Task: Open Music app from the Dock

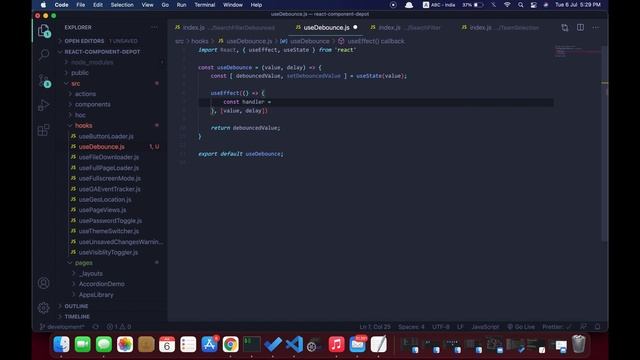Action: tap(336, 344)
